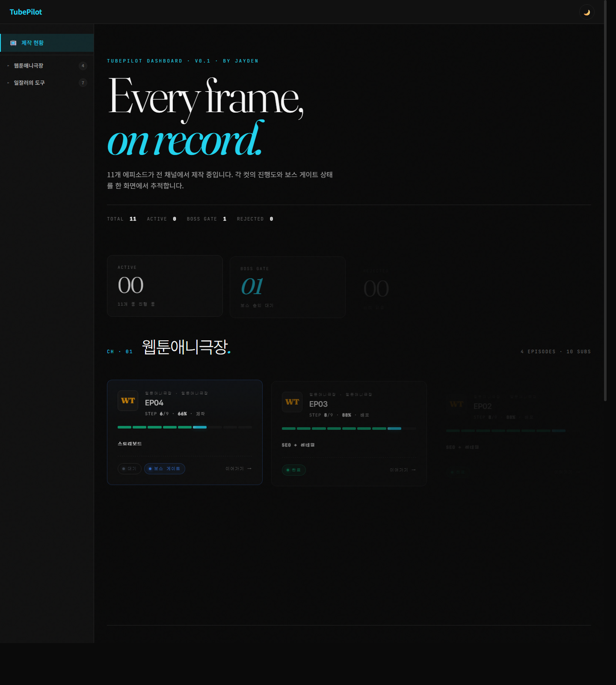Click the 보스 게이트 badge on the EP04 card
The width and height of the screenshot is (616, 685).
[165, 469]
